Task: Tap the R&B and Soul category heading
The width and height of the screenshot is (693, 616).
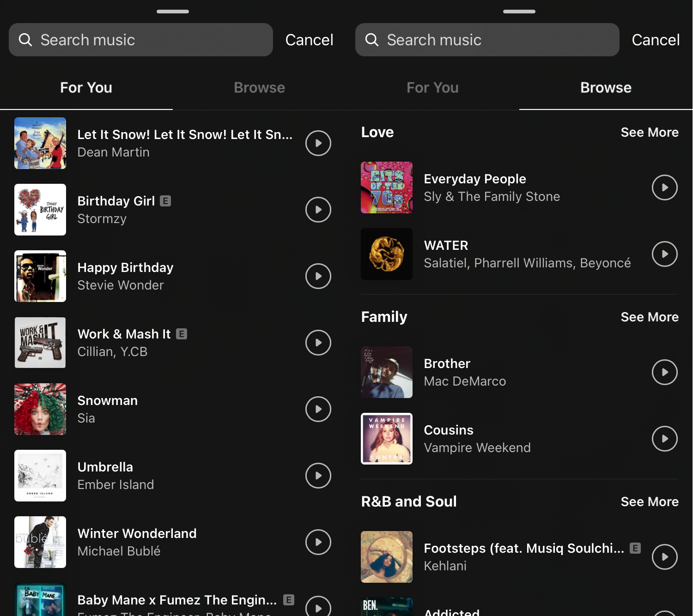Action: pyautogui.click(x=409, y=501)
